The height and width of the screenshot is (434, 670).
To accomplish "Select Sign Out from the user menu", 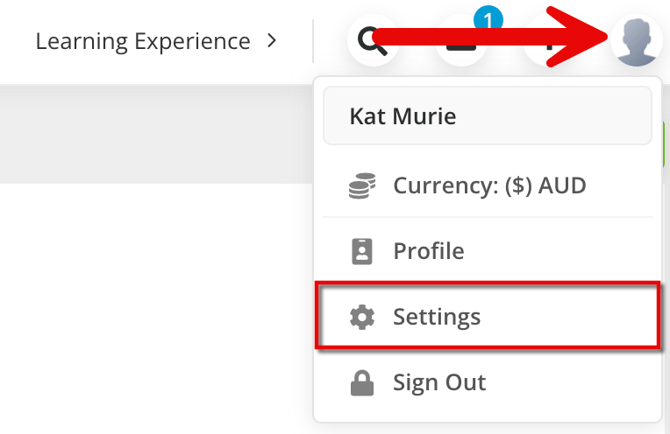I will point(439,382).
